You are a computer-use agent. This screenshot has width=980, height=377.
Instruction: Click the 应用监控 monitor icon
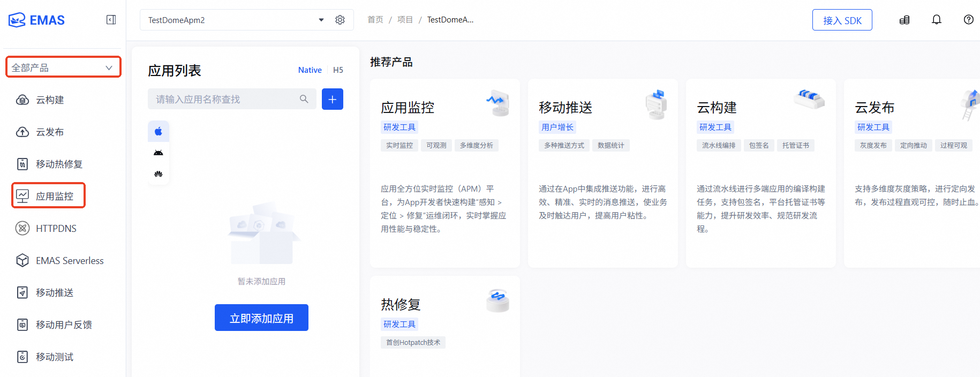(22, 196)
